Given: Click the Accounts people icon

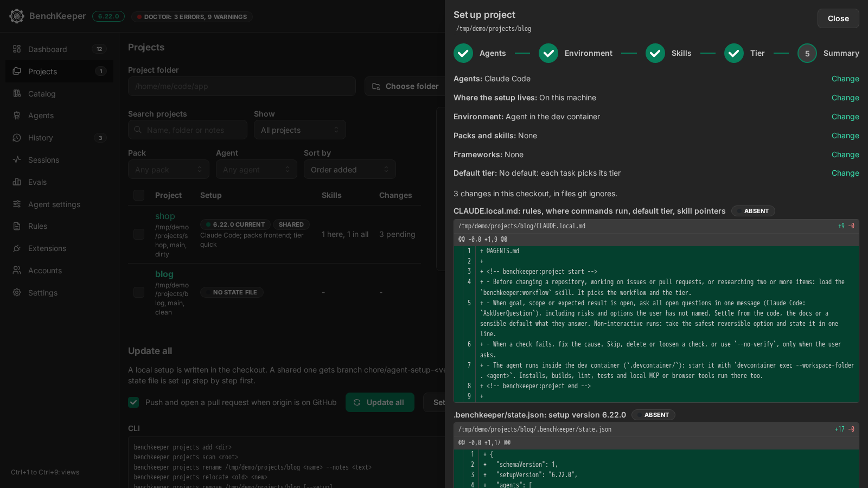Looking at the screenshot, I should tap(17, 270).
